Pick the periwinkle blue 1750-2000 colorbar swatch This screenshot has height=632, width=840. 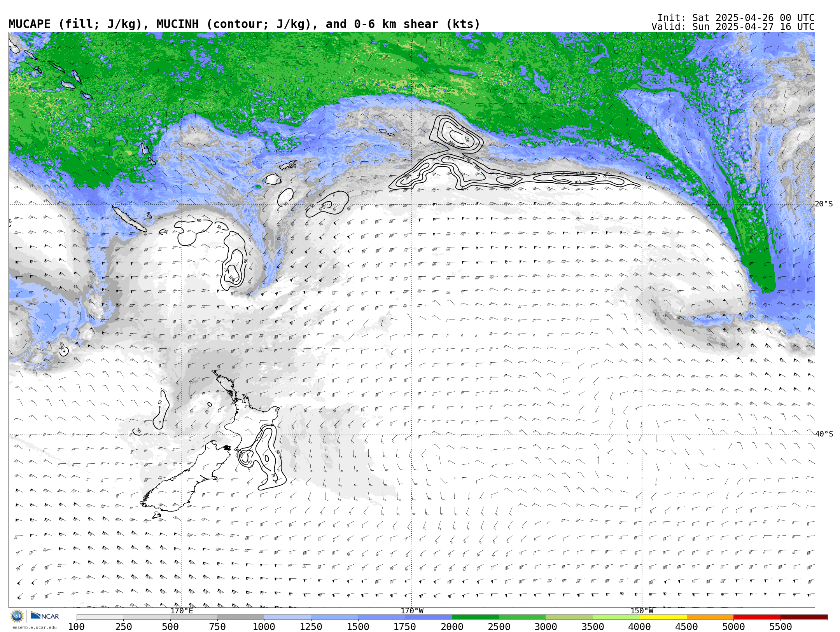point(428,617)
